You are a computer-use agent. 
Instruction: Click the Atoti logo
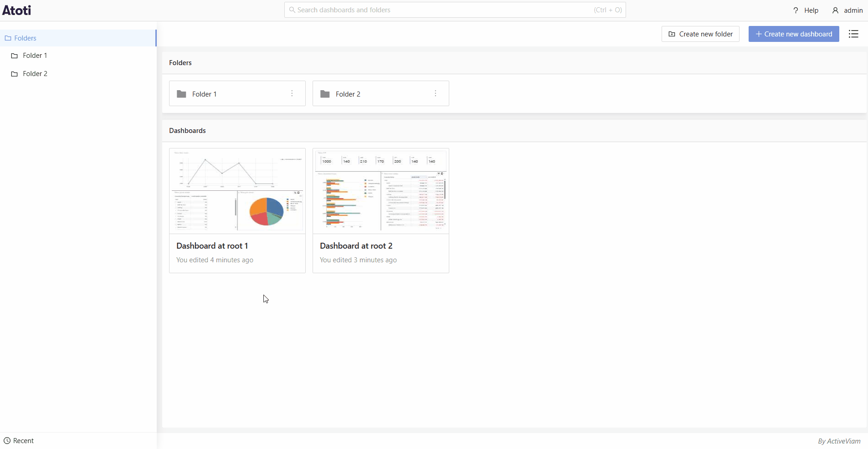16,10
